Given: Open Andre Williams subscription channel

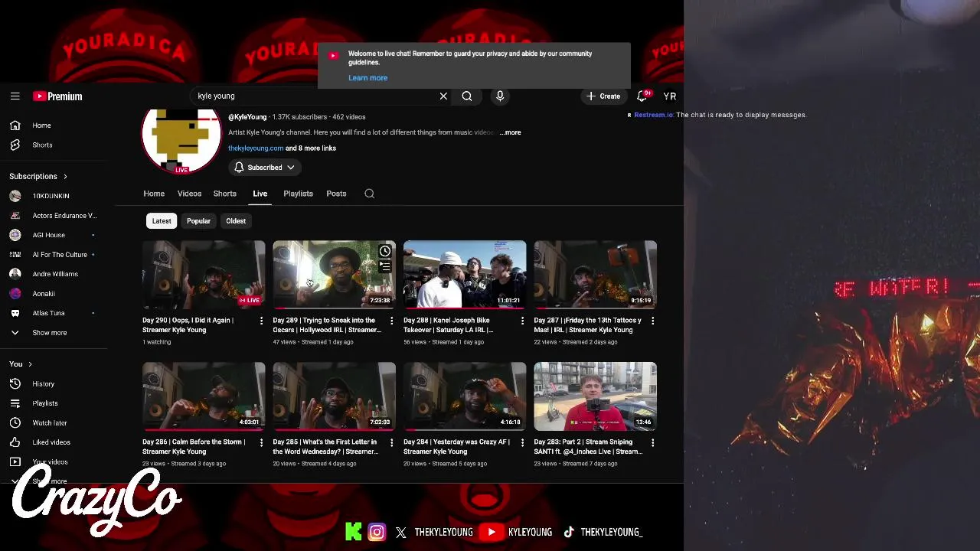Looking at the screenshot, I should [x=54, y=274].
